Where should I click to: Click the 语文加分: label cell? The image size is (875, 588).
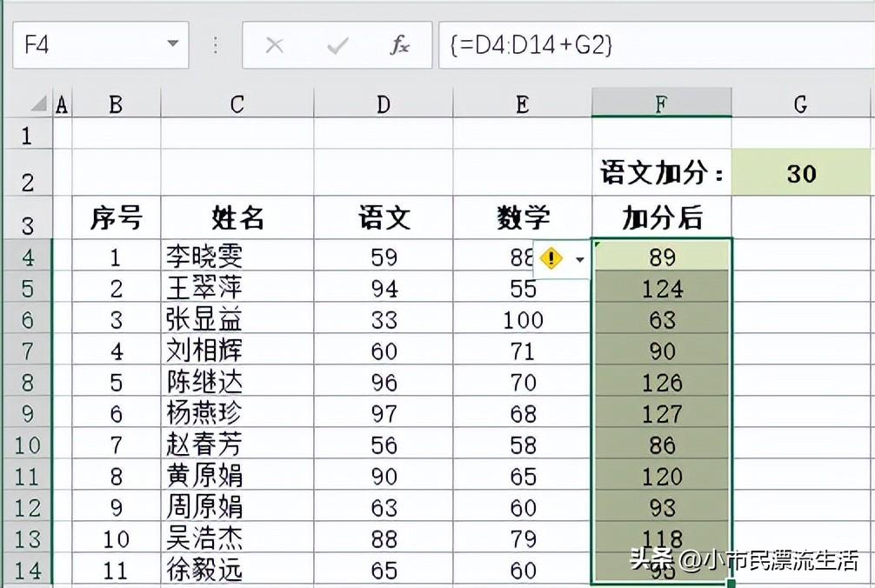(x=662, y=172)
